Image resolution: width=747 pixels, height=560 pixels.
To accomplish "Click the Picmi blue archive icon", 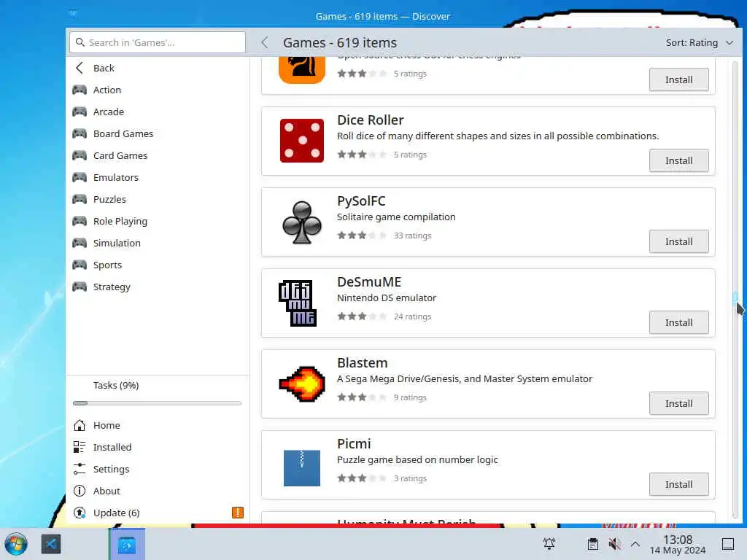I will coord(301,467).
